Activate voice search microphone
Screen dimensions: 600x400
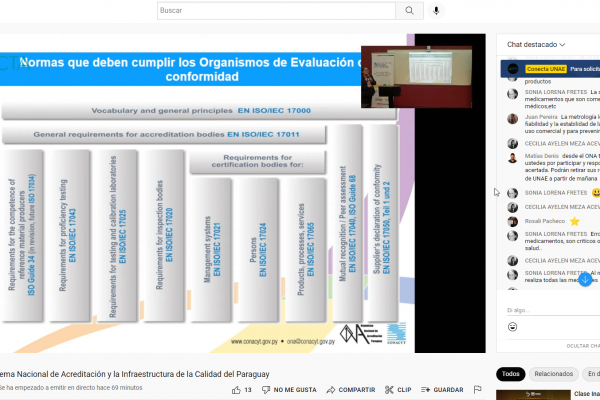click(x=436, y=11)
